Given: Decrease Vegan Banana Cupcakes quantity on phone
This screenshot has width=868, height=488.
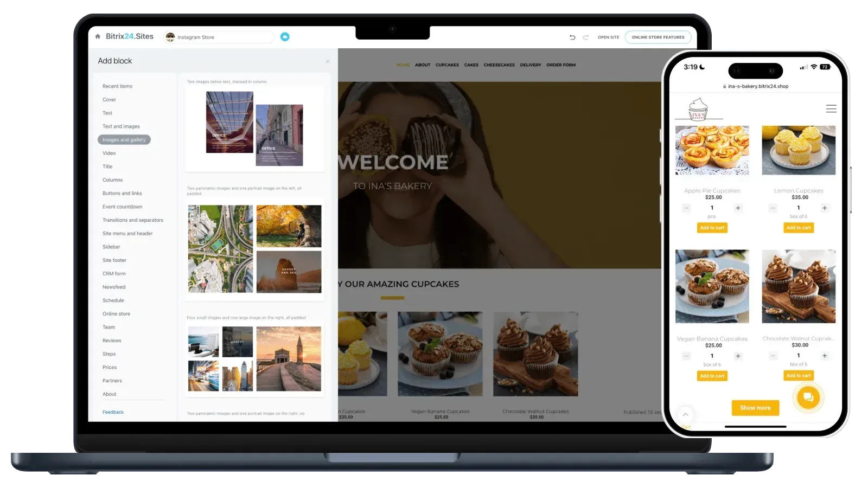Looking at the screenshot, I should coord(686,356).
